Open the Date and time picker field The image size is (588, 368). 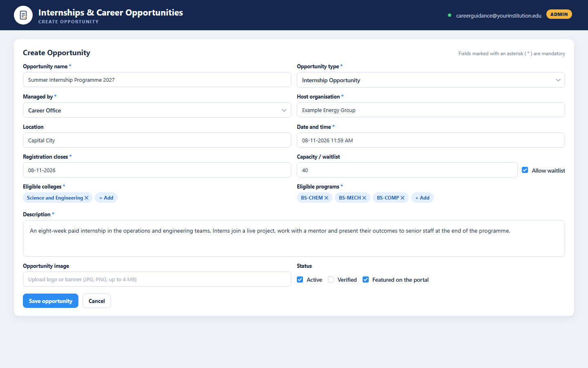point(431,140)
